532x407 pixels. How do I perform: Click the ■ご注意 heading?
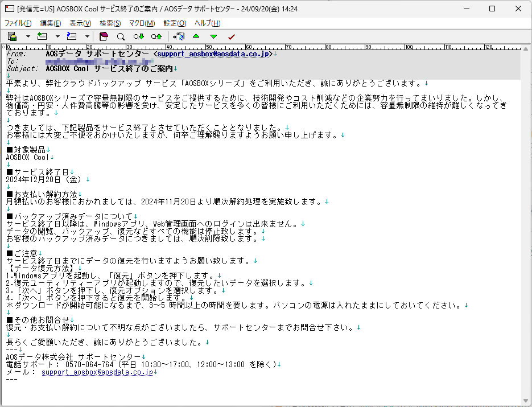[22, 253]
